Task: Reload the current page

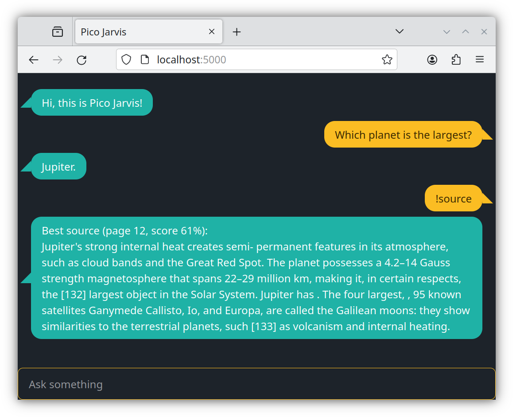Action: (82, 60)
